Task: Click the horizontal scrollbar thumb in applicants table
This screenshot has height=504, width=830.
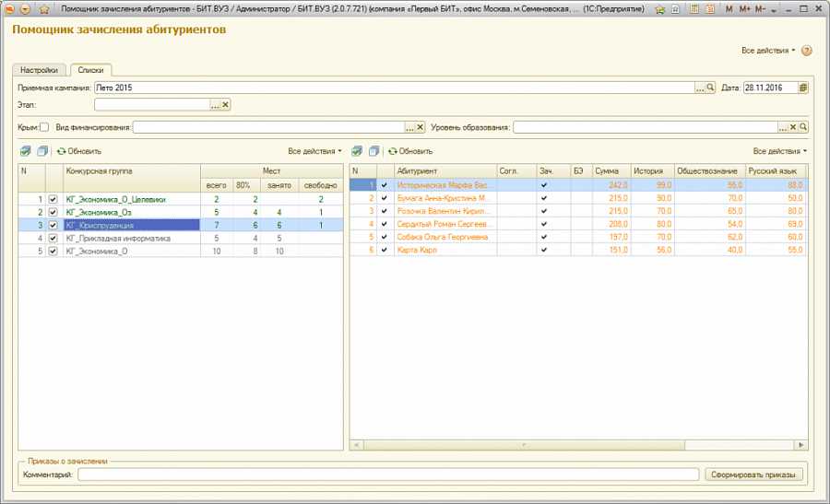Action: [524, 445]
